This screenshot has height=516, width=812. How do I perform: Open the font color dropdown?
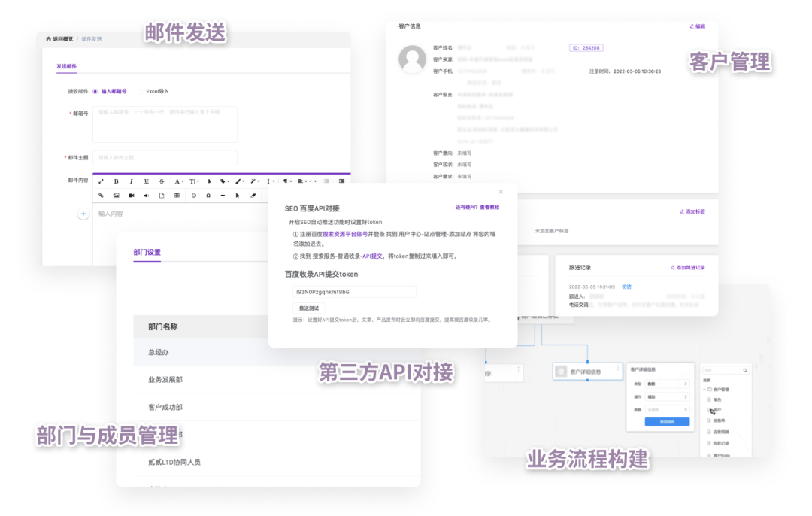(179, 181)
